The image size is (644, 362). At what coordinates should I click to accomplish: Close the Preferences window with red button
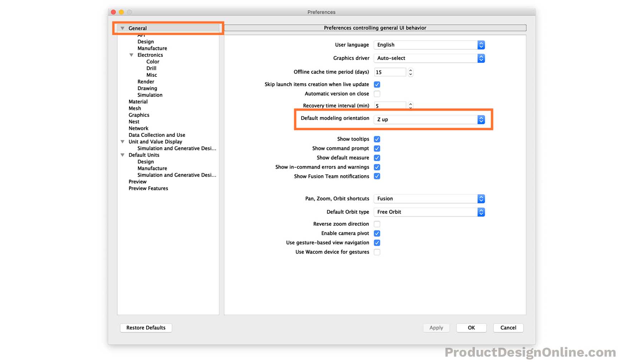[x=113, y=12]
